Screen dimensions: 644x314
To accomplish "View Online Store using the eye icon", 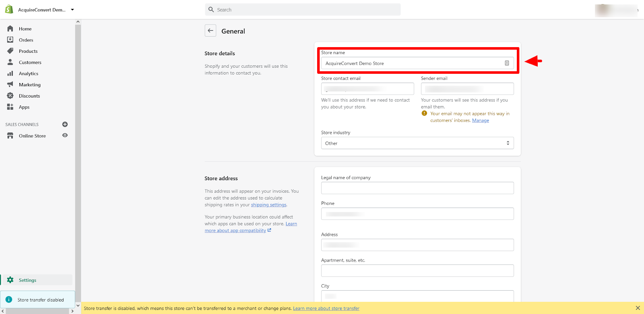I will [x=65, y=135].
